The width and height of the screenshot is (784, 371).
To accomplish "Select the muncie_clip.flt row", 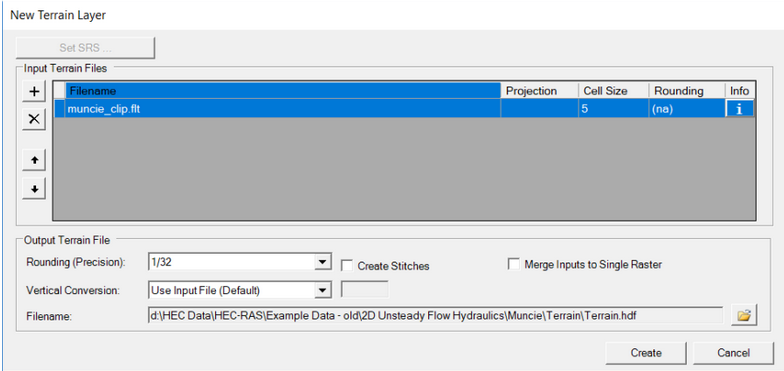I will pos(404,108).
